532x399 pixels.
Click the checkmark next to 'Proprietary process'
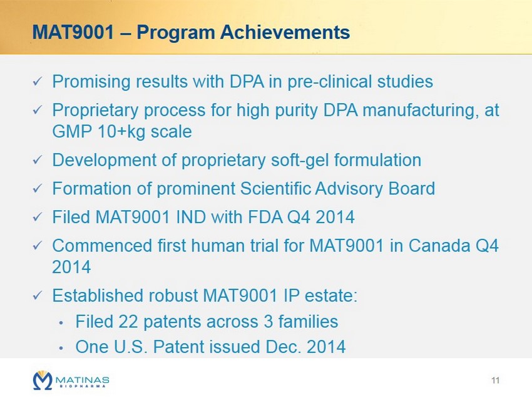pos(38,111)
